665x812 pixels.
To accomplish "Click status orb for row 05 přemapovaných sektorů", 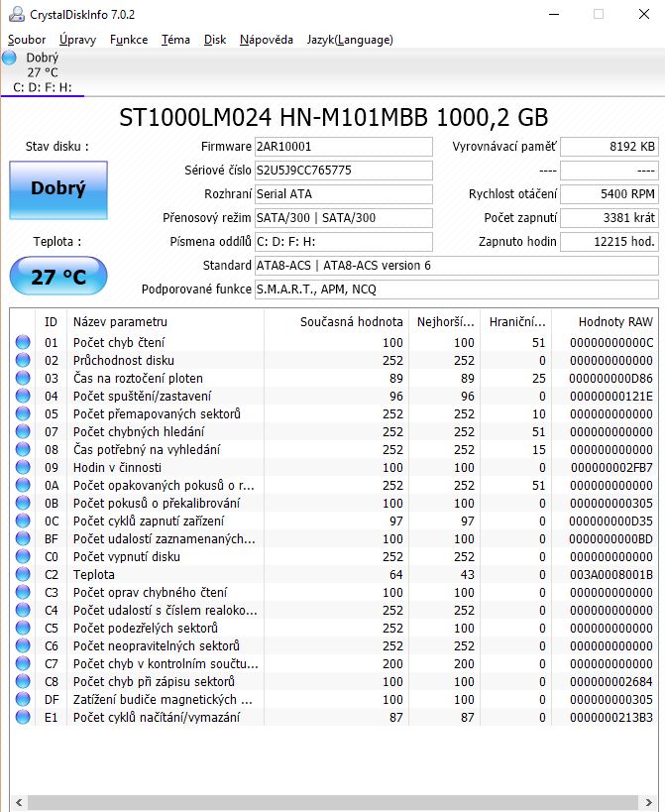I will pos(23,413).
